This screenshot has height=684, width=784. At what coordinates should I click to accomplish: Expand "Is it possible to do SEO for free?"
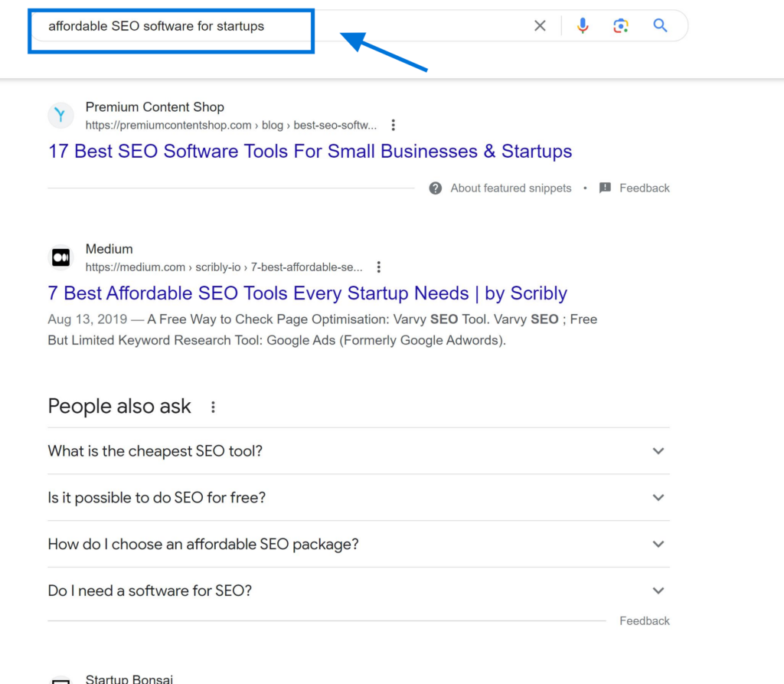coord(658,497)
